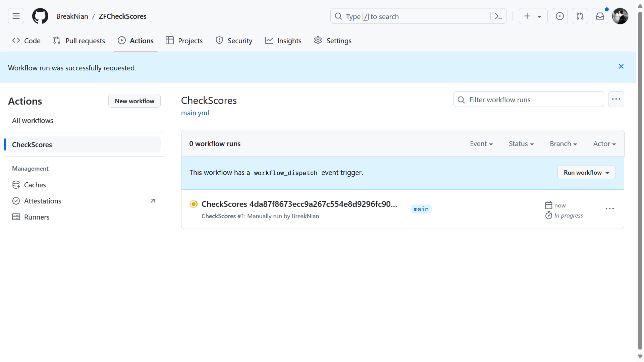This screenshot has width=644, height=362.
Task: Click the search magnifier in filter field
Action: [461, 100]
